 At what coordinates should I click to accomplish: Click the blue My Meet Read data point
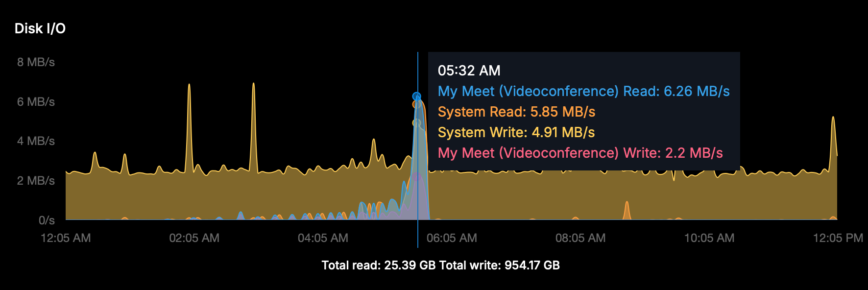tap(416, 97)
